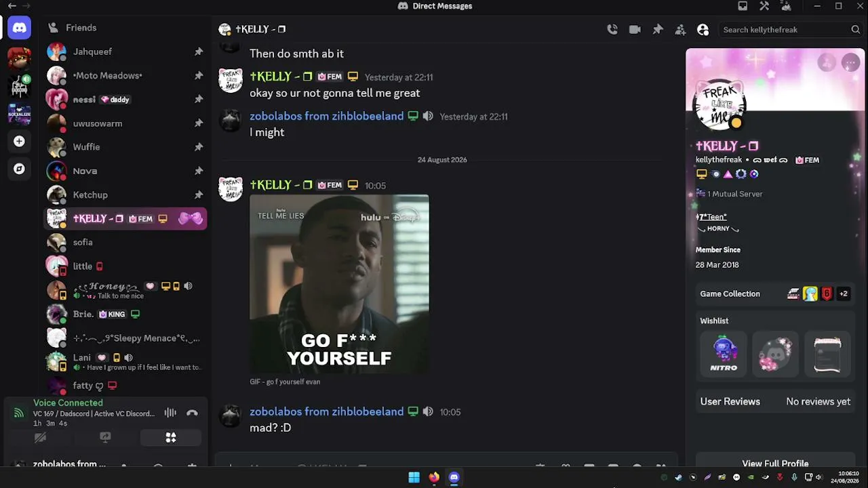Screen dimensions: 868x488
Task: Check voice connection signal icon
Action: click(x=18, y=413)
